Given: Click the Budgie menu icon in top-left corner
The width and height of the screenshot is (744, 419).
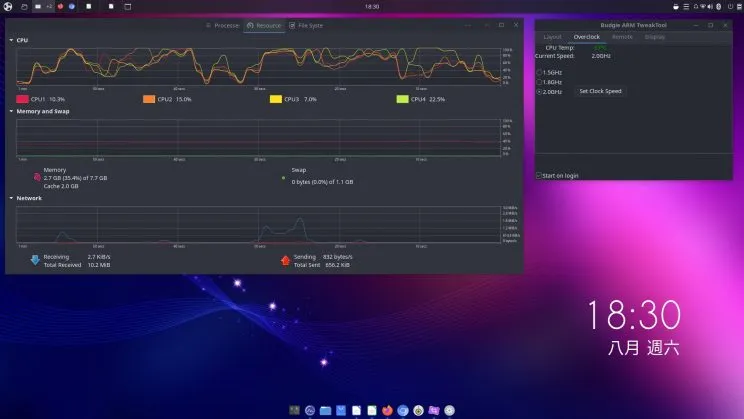Looking at the screenshot, I should tap(9, 6).
